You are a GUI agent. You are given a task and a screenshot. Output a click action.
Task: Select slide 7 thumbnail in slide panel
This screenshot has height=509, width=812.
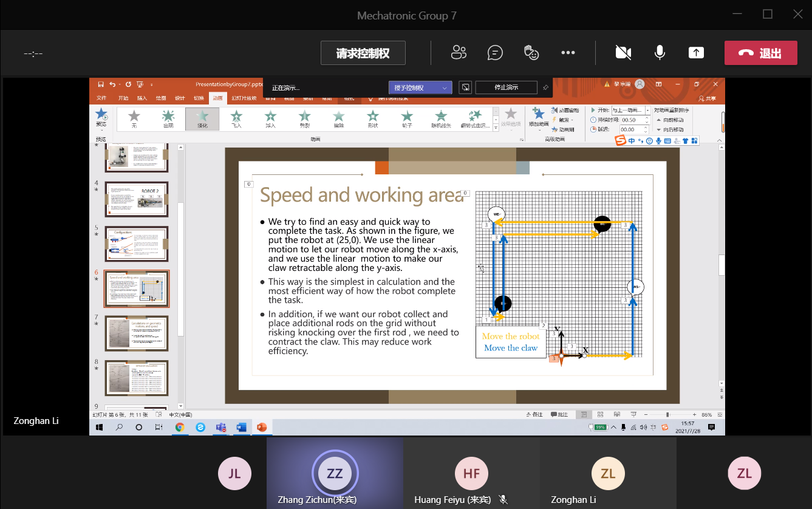click(137, 333)
